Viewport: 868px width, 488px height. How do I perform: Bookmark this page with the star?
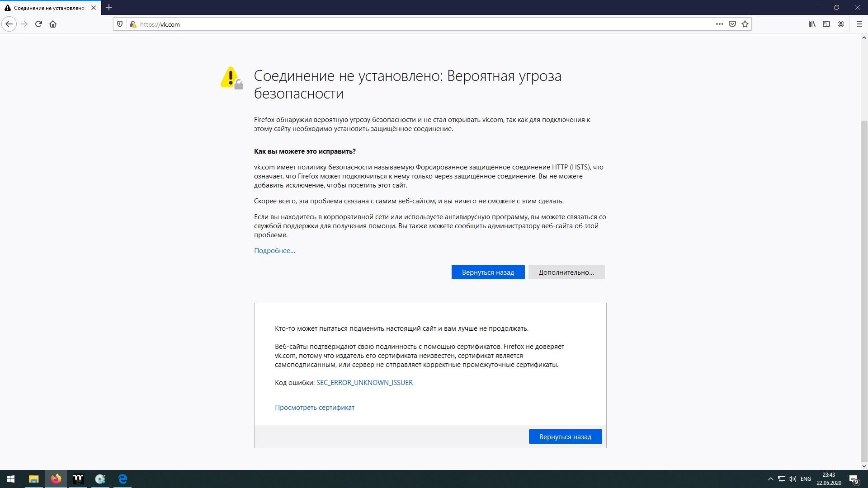click(x=745, y=24)
